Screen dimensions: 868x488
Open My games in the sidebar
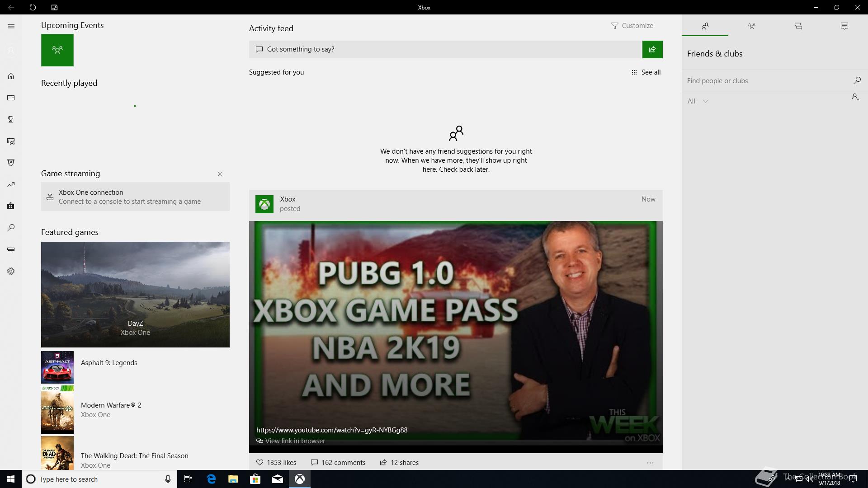pyautogui.click(x=11, y=98)
